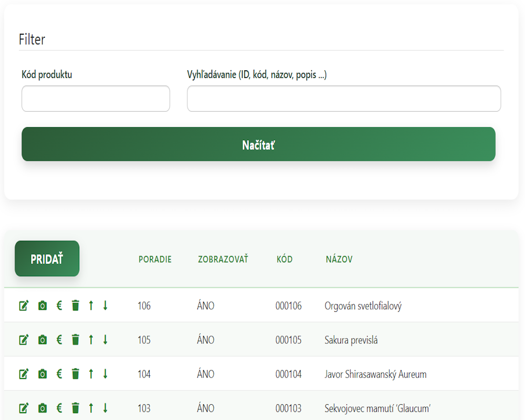Delete product with code 000103
This screenshot has height=420, width=525.
point(76,408)
